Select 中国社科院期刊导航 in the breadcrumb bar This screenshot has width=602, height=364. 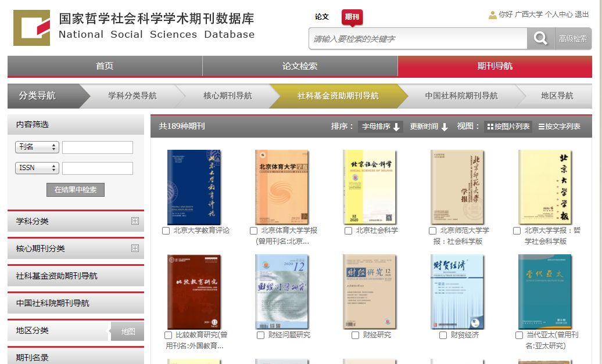(461, 96)
